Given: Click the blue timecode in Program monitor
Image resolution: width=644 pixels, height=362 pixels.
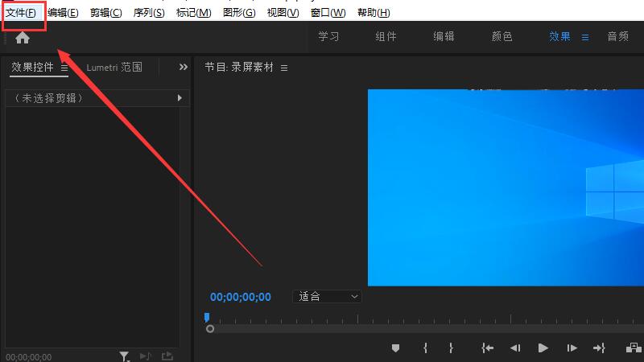Looking at the screenshot, I should tap(241, 297).
